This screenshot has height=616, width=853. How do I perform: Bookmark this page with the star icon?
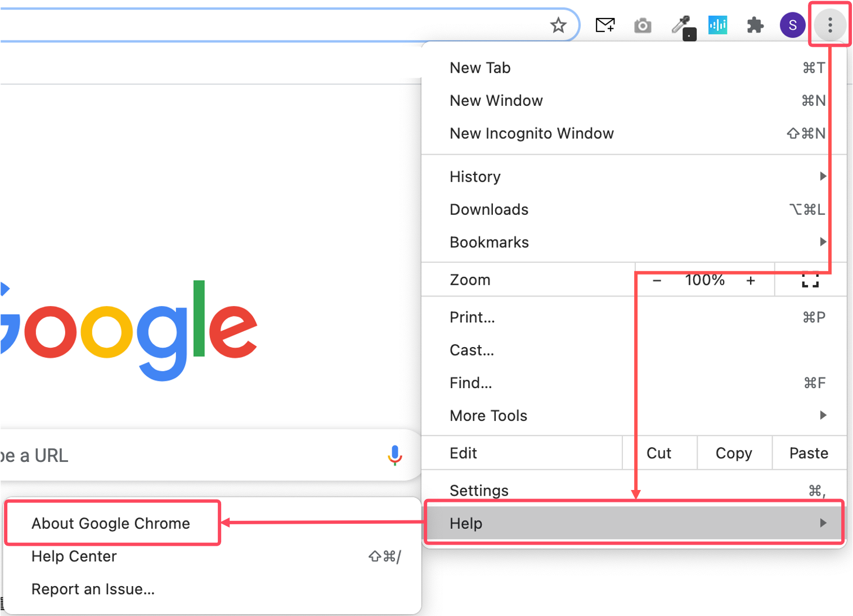558,25
